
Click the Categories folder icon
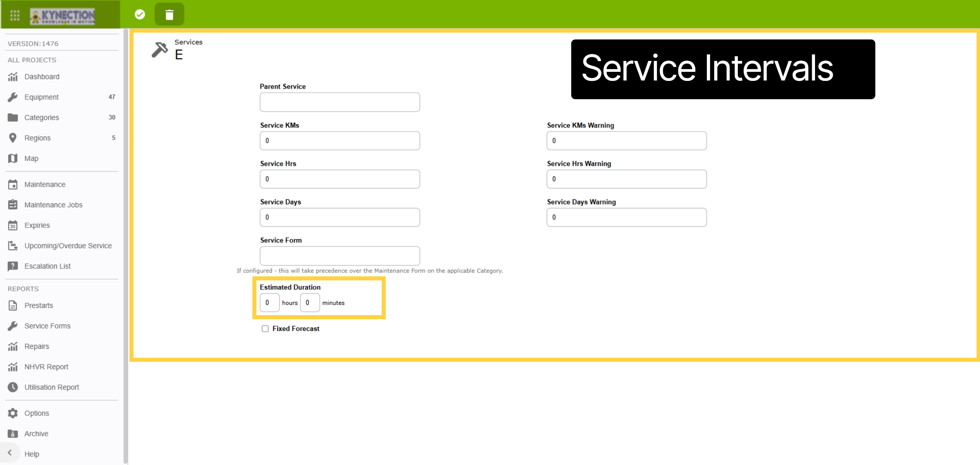pyautogui.click(x=13, y=118)
